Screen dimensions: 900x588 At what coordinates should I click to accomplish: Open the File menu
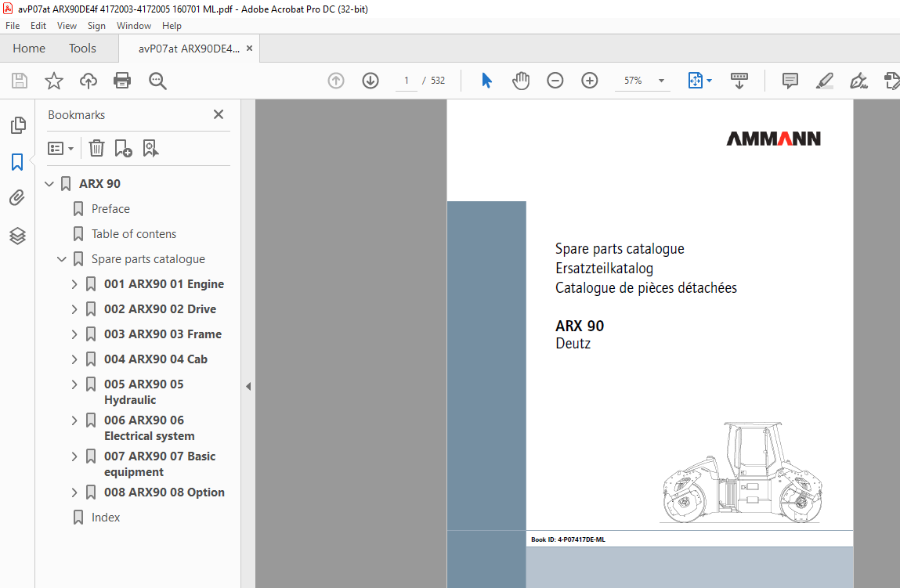pos(13,26)
